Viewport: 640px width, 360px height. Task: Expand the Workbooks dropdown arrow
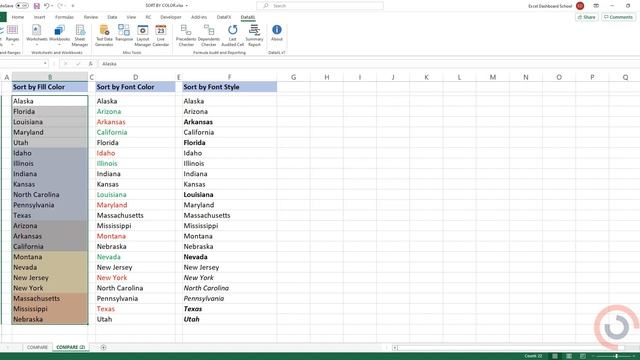(59, 44)
